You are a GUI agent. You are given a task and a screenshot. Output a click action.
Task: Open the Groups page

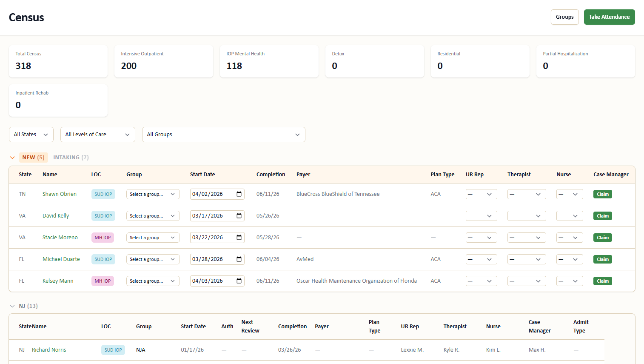pos(564,17)
